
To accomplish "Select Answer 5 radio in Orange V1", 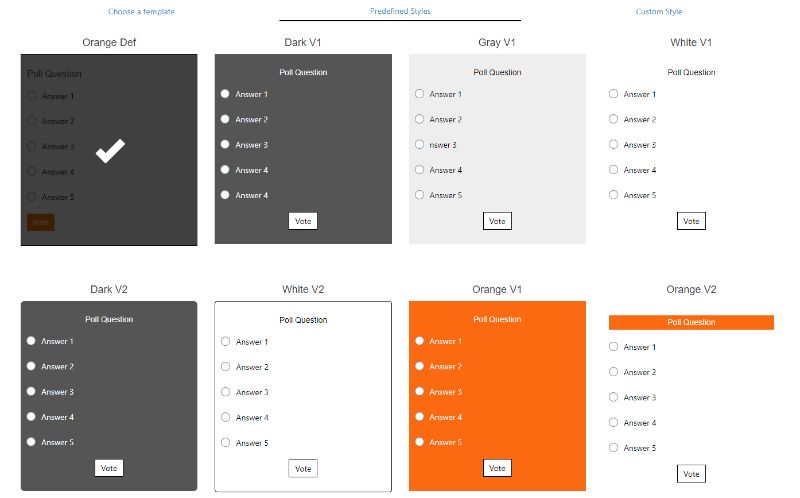I will (419, 442).
